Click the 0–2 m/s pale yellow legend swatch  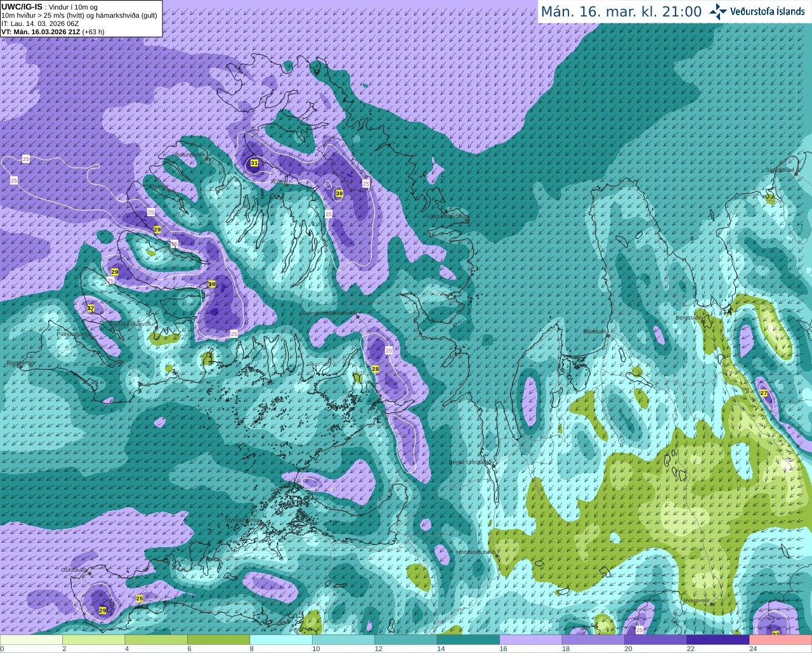coord(31,640)
